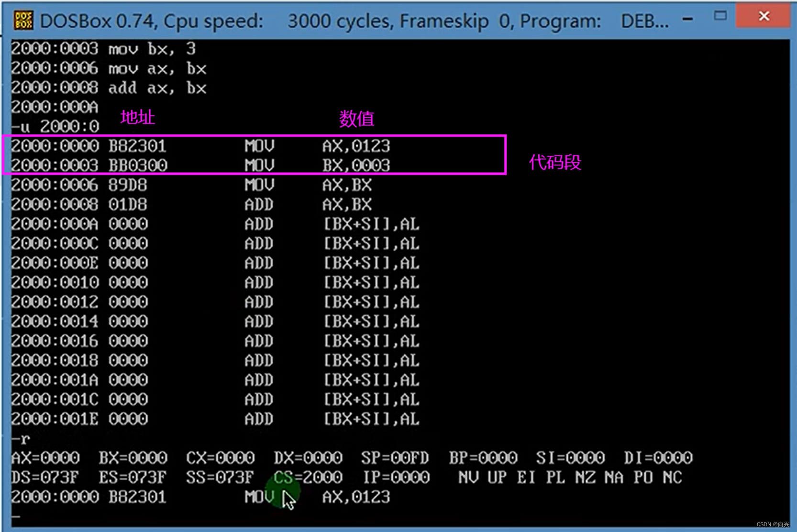Click the B82301 opcode at 2000:0000 in the unassemble listing
Viewport: 797px width, 532px height.
click(x=137, y=146)
